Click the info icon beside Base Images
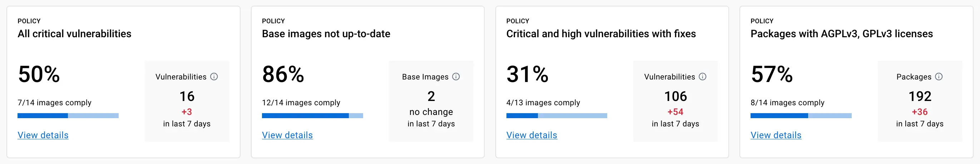Screen dimensions: 980x164 pyautogui.click(x=456, y=77)
